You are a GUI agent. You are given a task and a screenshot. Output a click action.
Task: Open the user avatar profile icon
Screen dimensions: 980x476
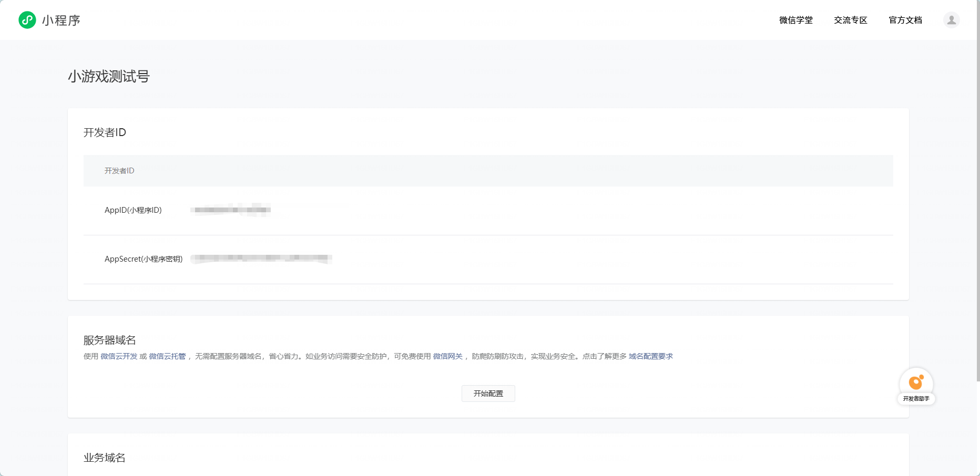951,20
